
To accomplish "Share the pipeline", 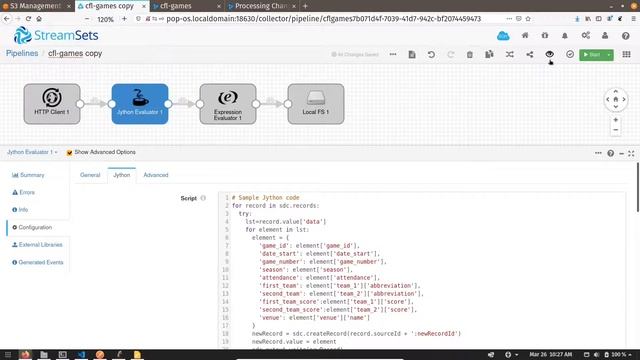I will click(x=529, y=54).
